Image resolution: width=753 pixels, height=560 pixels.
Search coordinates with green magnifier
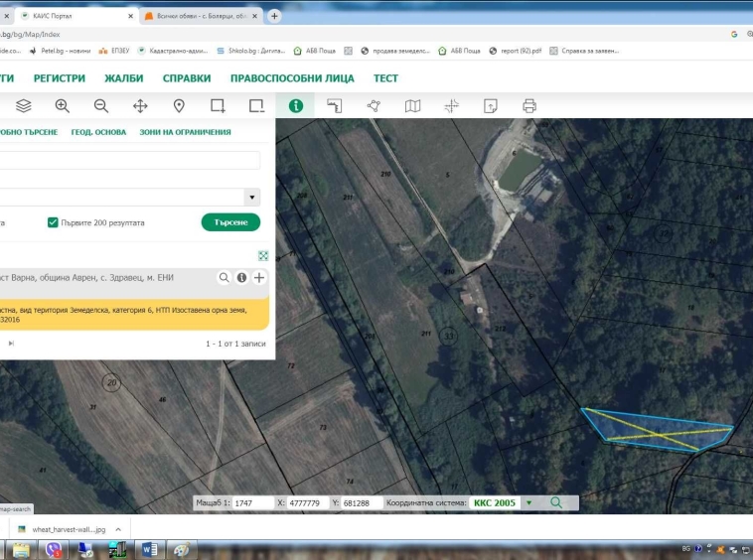click(556, 502)
